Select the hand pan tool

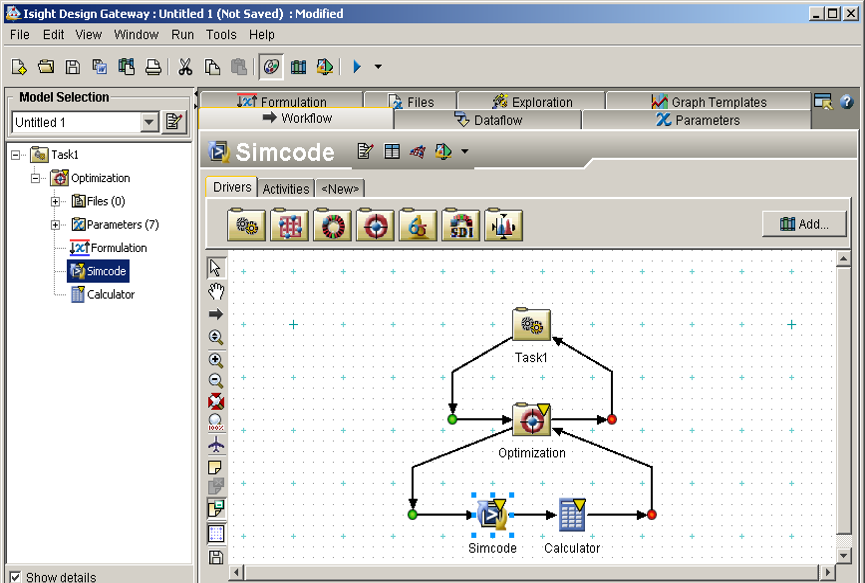(x=216, y=291)
